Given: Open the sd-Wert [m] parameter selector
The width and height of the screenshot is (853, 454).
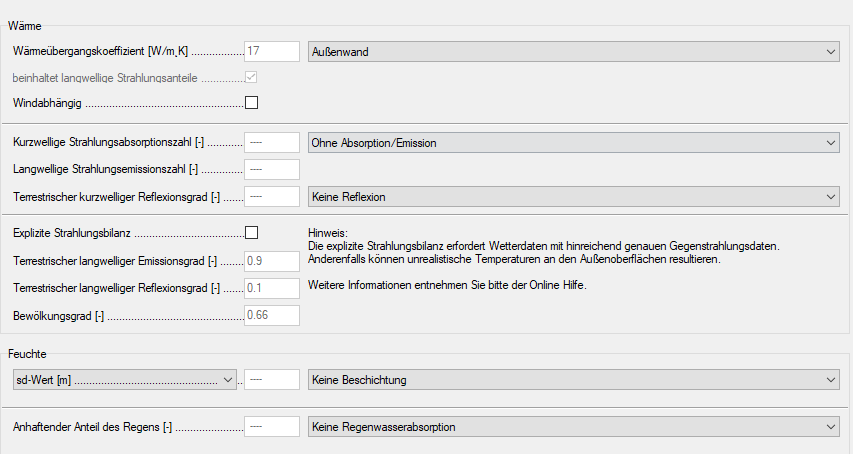Looking at the screenshot, I should tap(124, 380).
